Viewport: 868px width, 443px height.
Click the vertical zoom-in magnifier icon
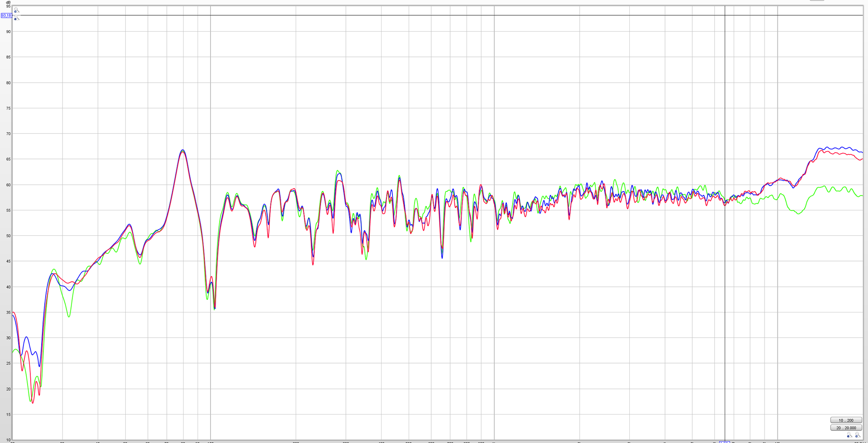16,10
